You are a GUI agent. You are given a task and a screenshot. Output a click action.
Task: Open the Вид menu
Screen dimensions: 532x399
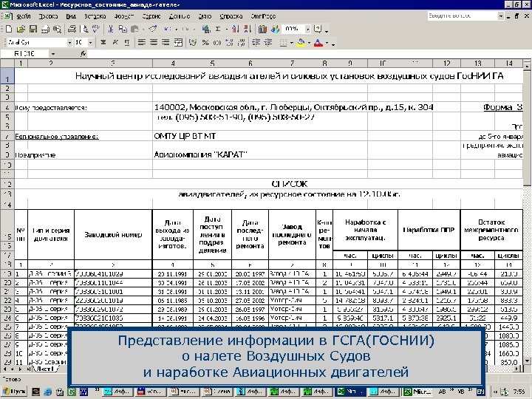click(x=71, y=16)
